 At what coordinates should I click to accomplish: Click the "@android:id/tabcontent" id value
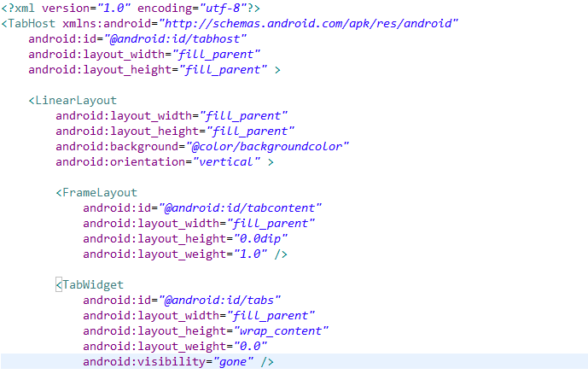(x=240, y=207)
